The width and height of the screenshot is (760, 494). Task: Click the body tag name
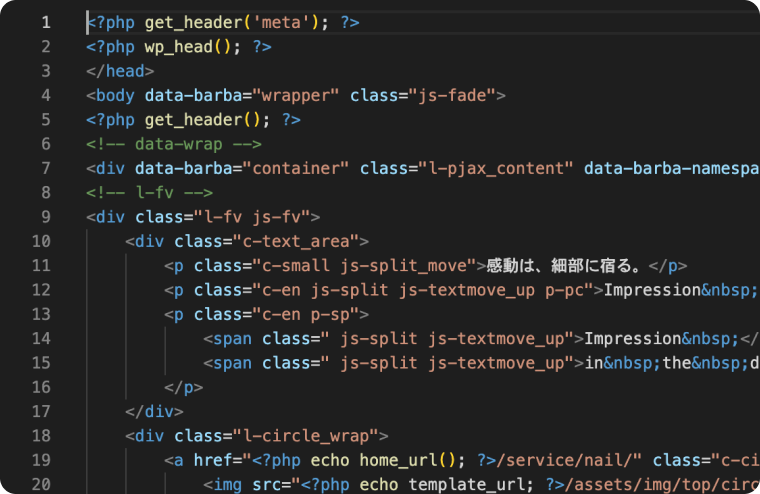tap(115, 95)
